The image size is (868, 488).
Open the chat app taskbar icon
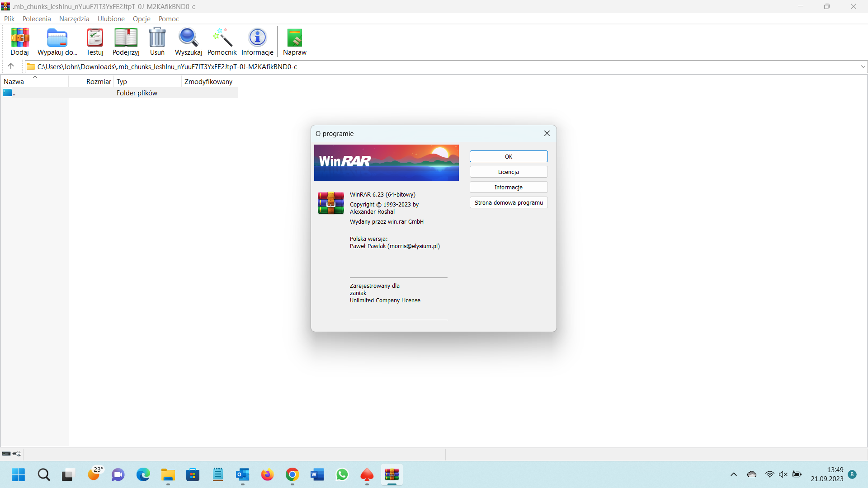pos(118,475)
